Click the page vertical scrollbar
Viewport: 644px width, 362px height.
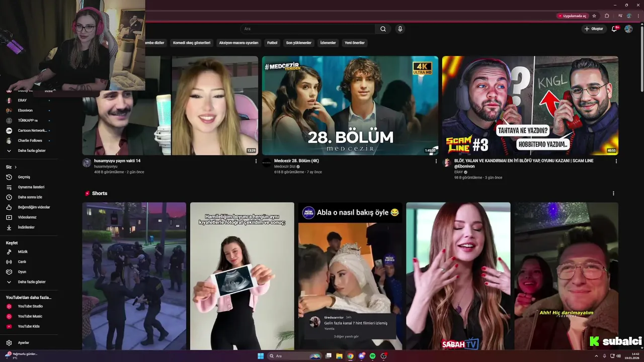[641, 58]
